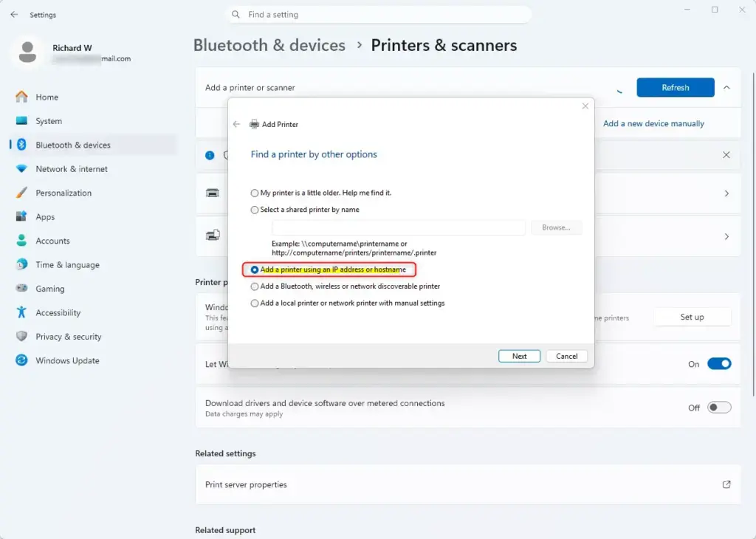756x539 pixels.
Task: Click the Set up button
Action: (x=692, y=317)
